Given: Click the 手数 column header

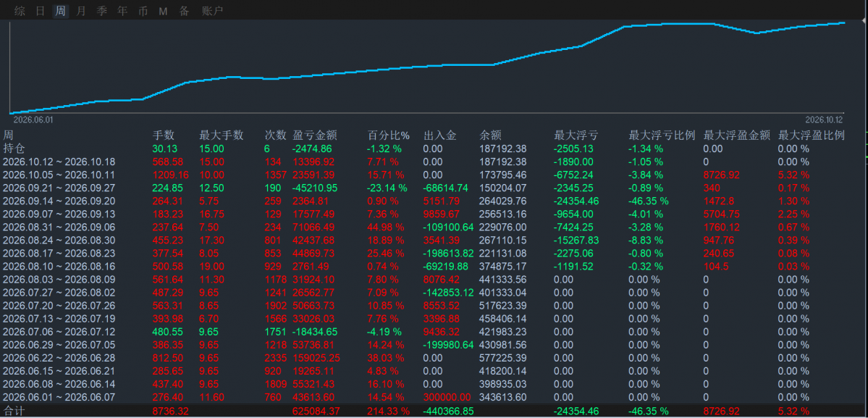Looking at the screenshot, I should 164,135.
